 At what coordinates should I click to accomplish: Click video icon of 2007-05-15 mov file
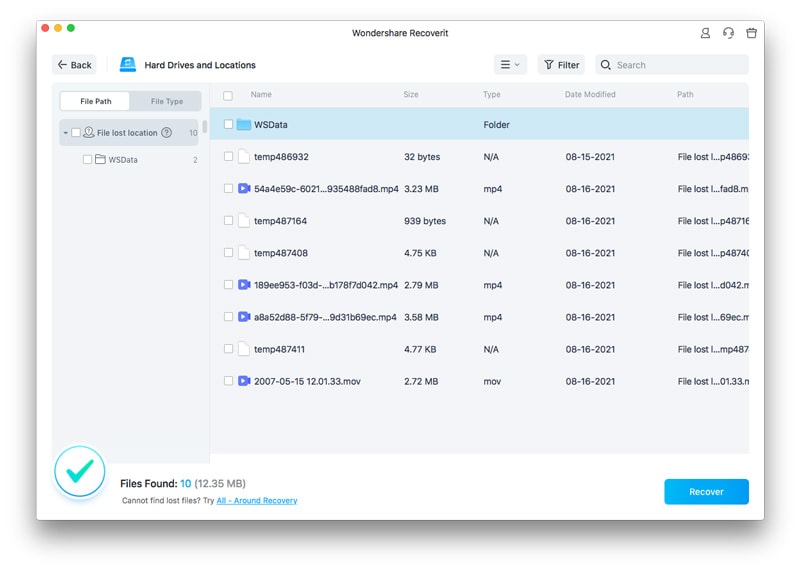click(244, 381)
